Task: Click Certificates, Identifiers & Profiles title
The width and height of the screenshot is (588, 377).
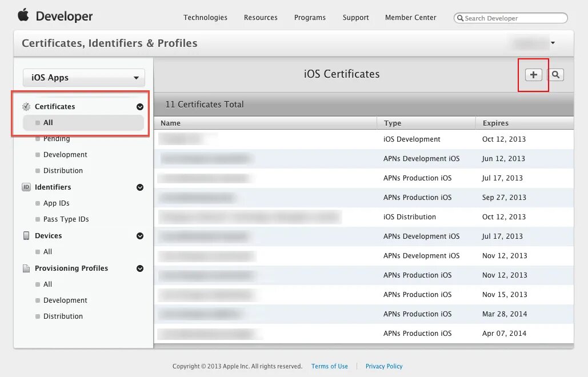Action: (x=110, y=43)
